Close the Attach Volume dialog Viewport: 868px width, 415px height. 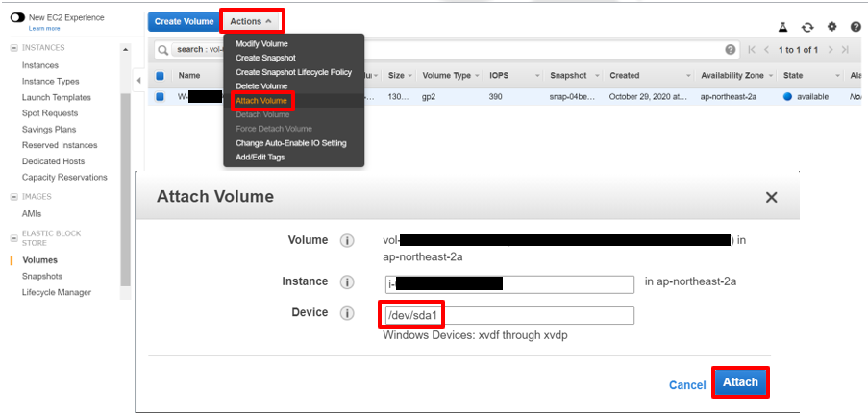[771, 198]
